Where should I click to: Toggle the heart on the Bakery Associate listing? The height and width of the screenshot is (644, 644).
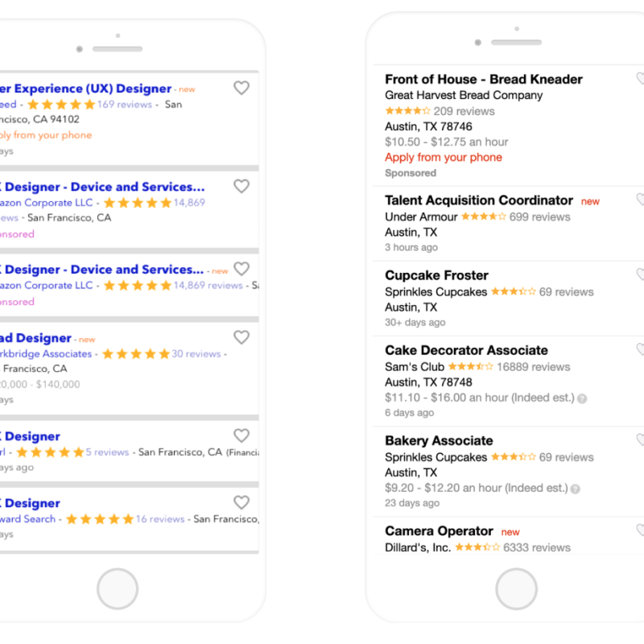640,440
